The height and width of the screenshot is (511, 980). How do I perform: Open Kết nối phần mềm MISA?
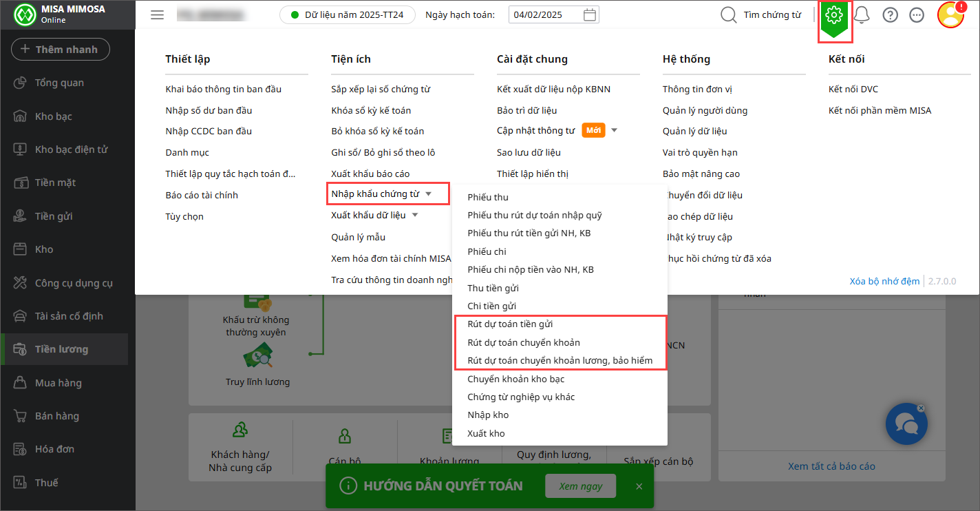[x=880, y=110]
